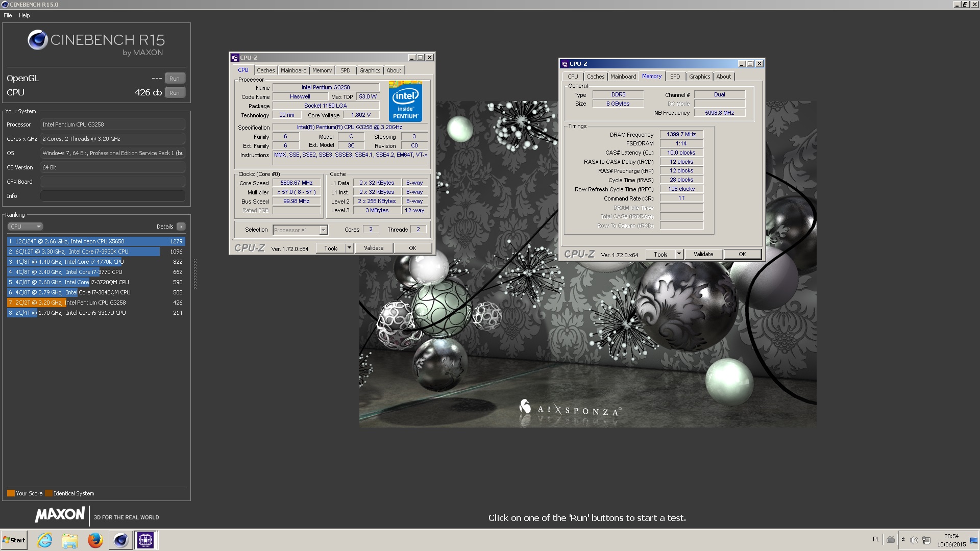Open Caches tab in right CPU-Z window
The width and height of the screenshot is (980, 551).
(x=595, y=77)
